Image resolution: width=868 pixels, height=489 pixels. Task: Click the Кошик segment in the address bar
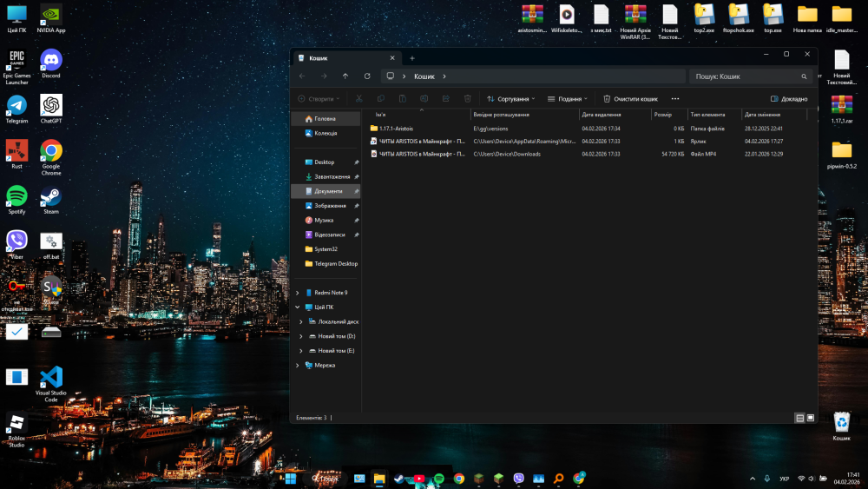(424, 76)
